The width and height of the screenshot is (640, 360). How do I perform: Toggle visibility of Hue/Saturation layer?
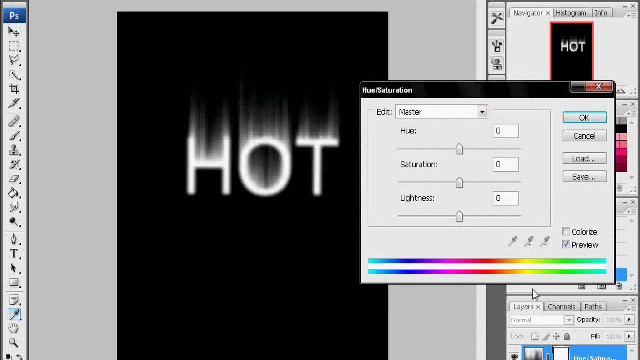pos(514,356)
